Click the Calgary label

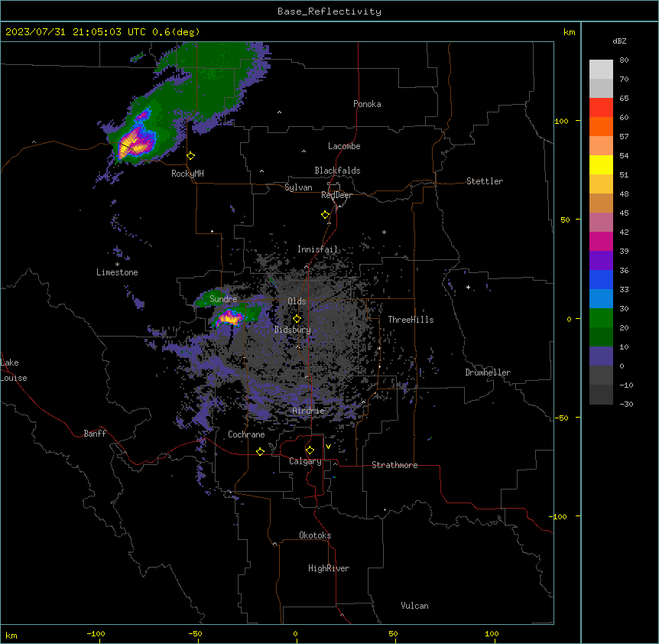(x=306, y=461)
